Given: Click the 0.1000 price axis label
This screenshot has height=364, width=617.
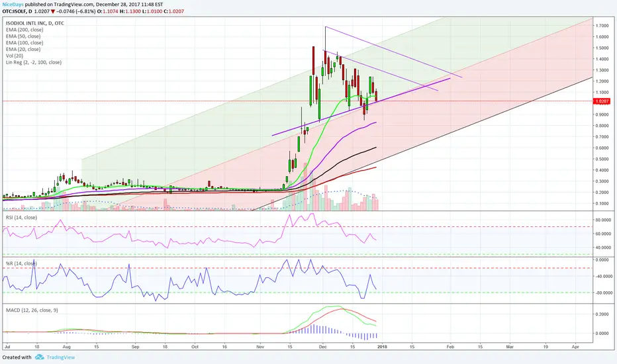Looking at the screenshot, I should pos(602,203).
